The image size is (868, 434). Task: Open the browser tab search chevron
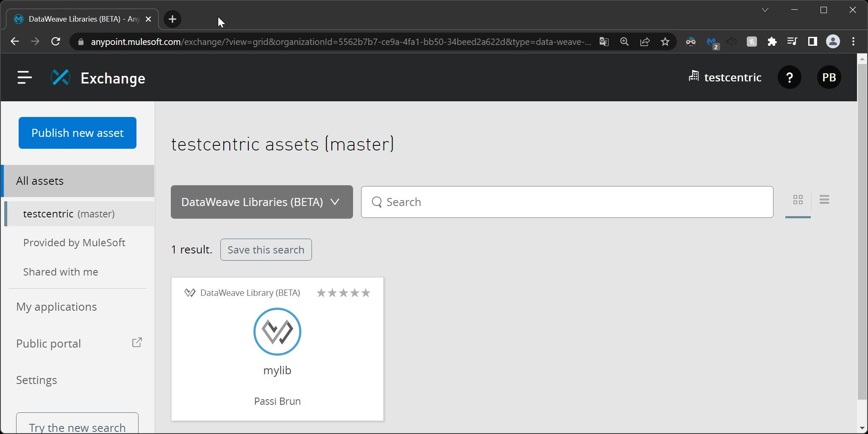(x=765, y=10)
